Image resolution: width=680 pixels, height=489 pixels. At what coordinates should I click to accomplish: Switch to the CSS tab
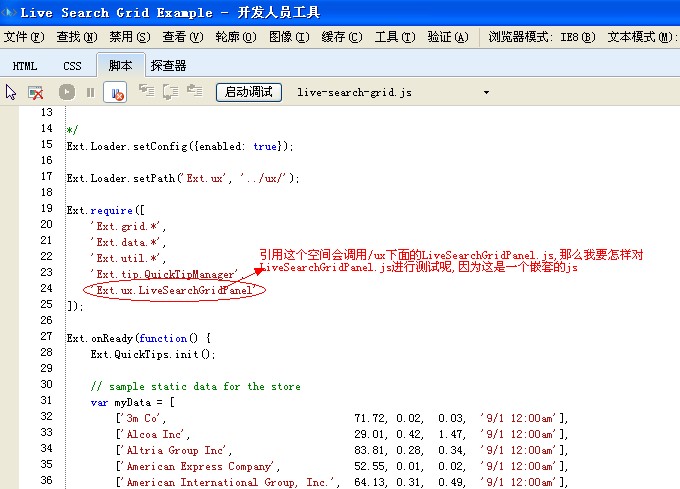coord(72,66)
